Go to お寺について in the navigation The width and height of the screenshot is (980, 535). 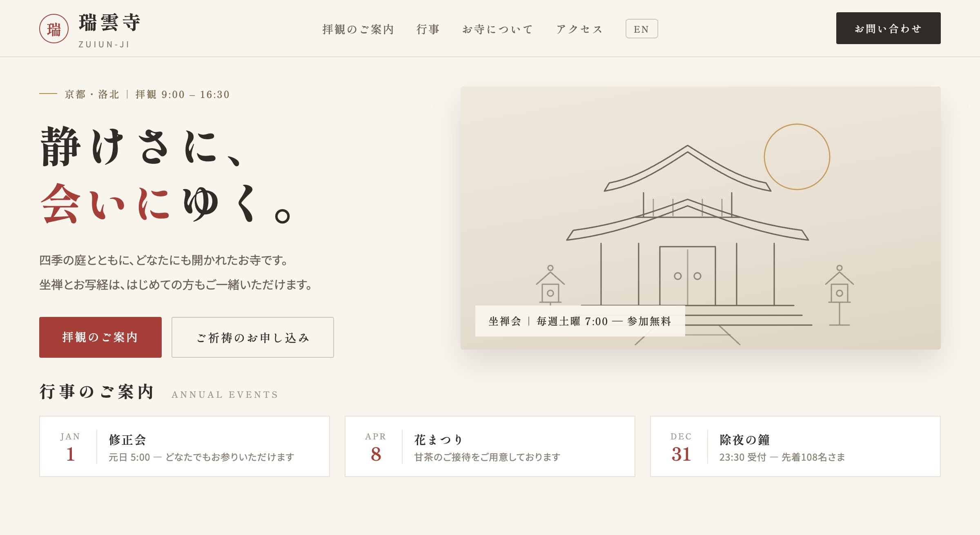coord(498,29)
